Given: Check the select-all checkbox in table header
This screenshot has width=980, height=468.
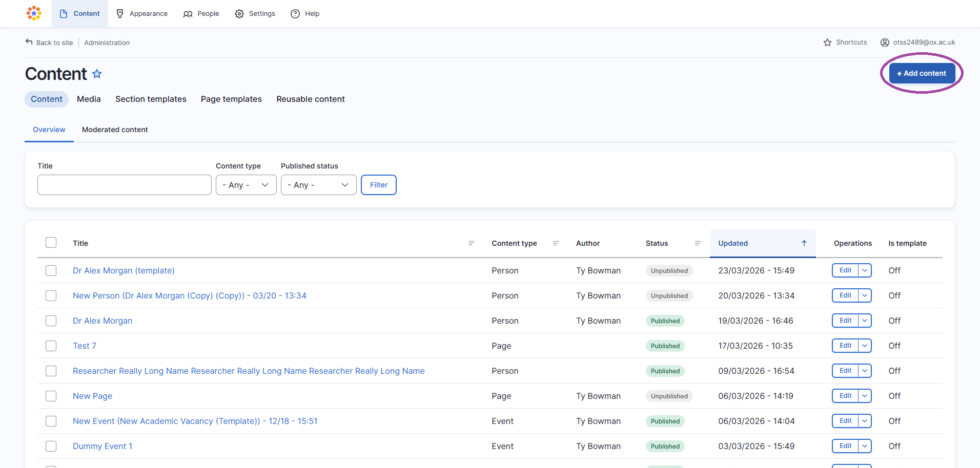Looking at the screenshot, I should tap(51, 242).
